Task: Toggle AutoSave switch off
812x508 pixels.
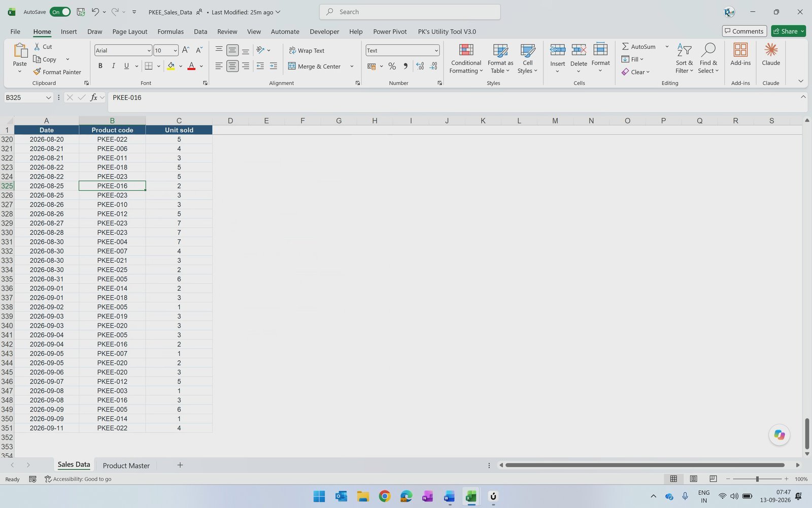Action: tap(60, 12)
